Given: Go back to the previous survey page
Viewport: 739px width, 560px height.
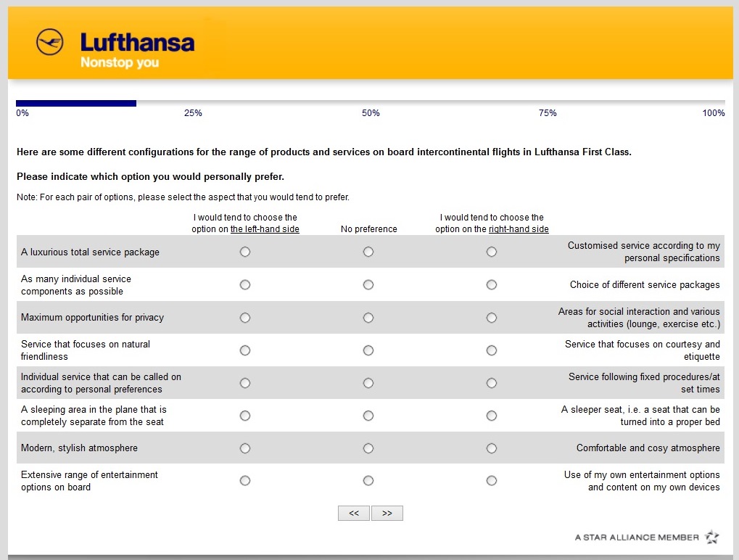Looking at the screenshot, I should [x=354, y=514].
